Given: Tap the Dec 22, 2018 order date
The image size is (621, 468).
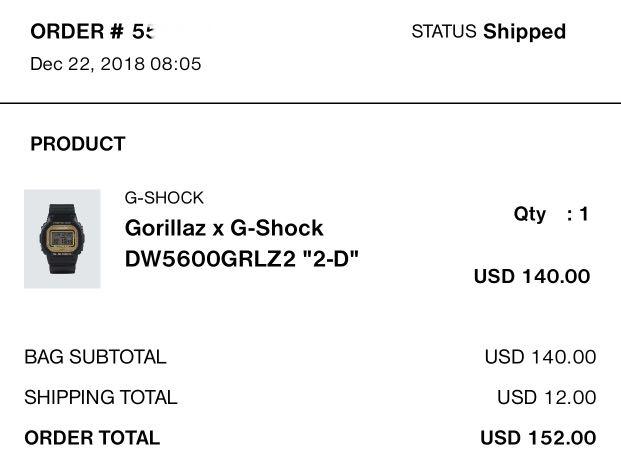Looking at the screenshot, I should [88, 64].
